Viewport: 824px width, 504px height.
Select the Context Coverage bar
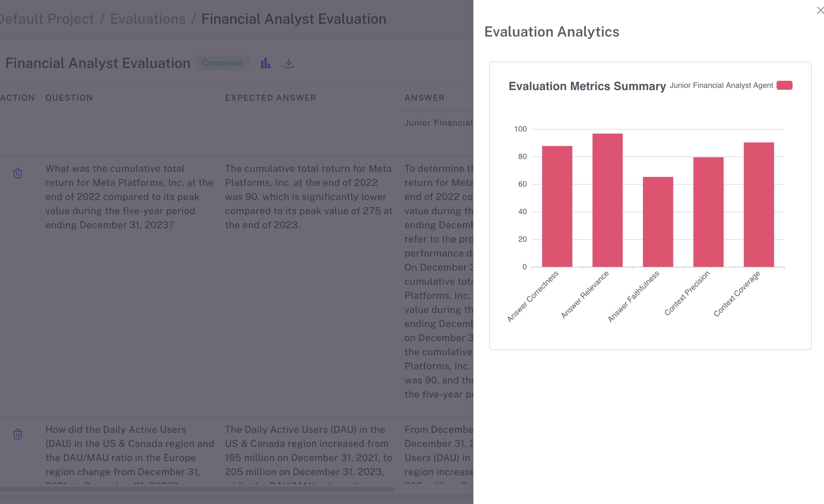click(x=759, y=205)
